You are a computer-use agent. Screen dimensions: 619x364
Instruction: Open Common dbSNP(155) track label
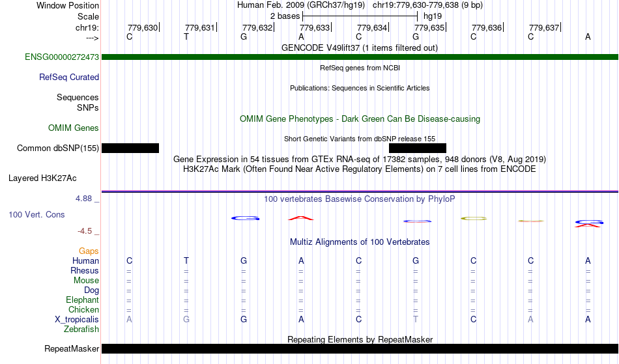(x=58, y=148)
